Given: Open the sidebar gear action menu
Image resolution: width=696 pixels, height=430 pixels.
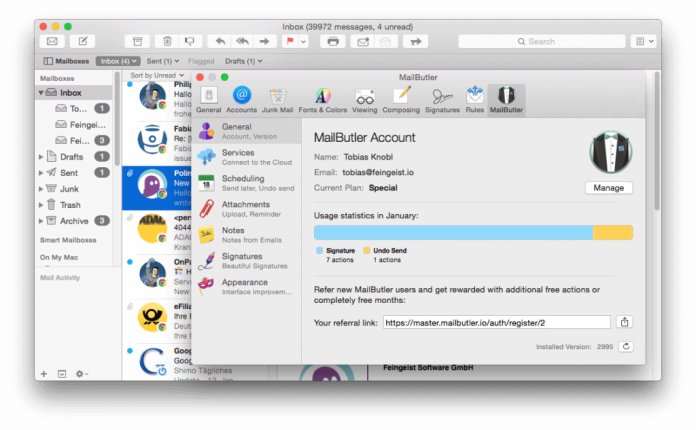Looking at the screenshot, I should tap(81, 374).
